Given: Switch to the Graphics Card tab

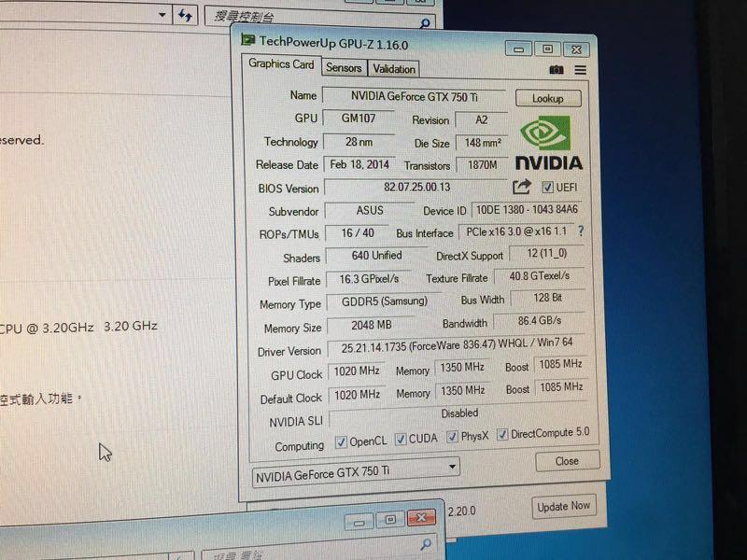Looking at the screenshot, I should (x=281, y=64).
